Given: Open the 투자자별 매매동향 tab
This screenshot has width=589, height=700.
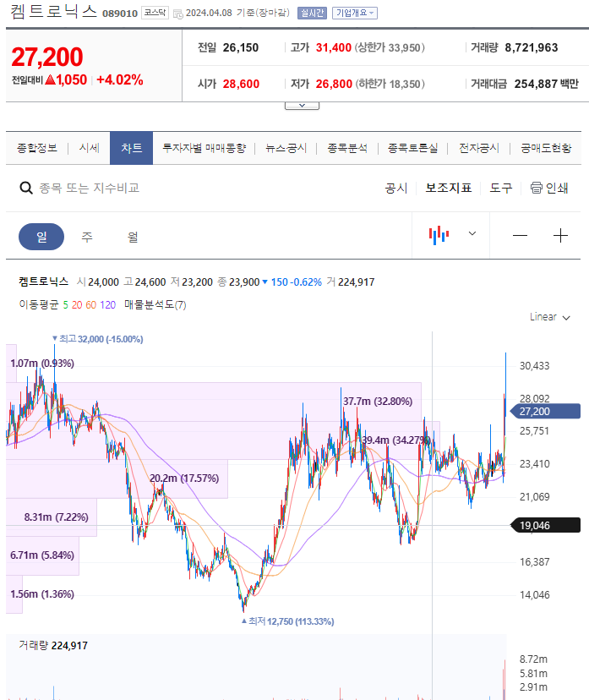Looking at the screenshot, I should pos(204,148).
